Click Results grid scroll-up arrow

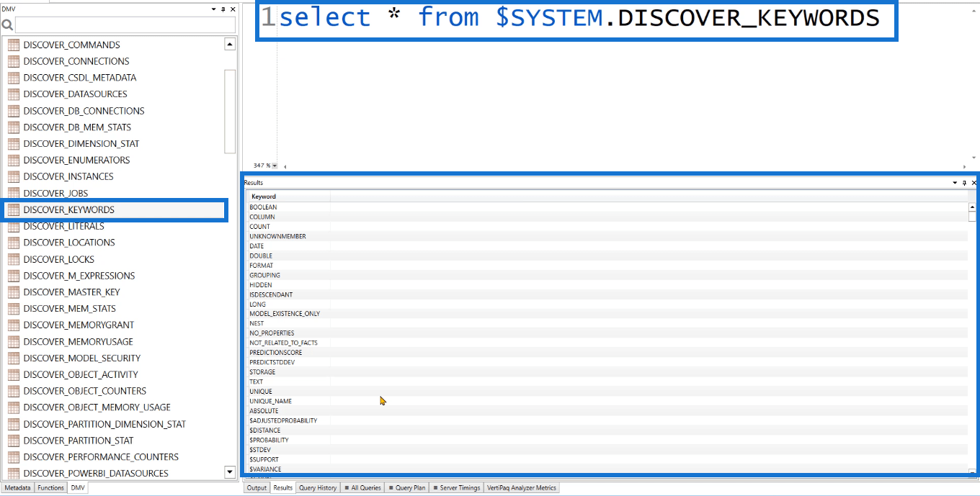point(972,207)
